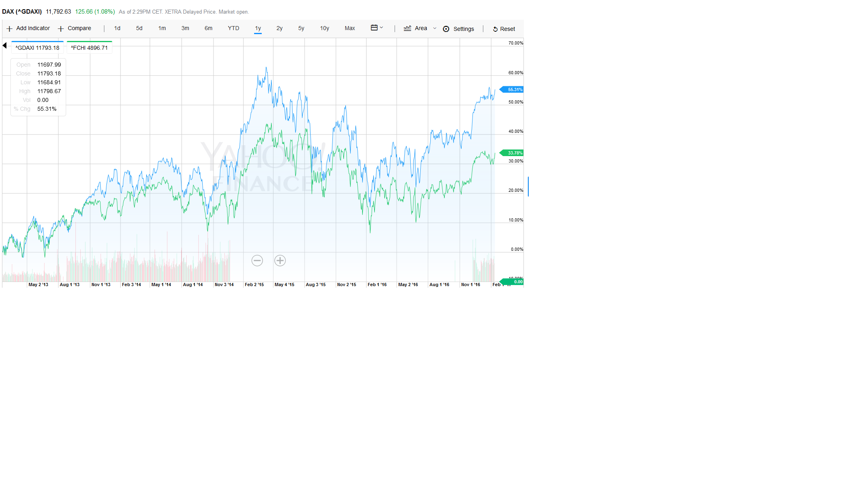Screen dimensions: 843x504
Task: Open the calendar date range picker
Action: (374, 28)
